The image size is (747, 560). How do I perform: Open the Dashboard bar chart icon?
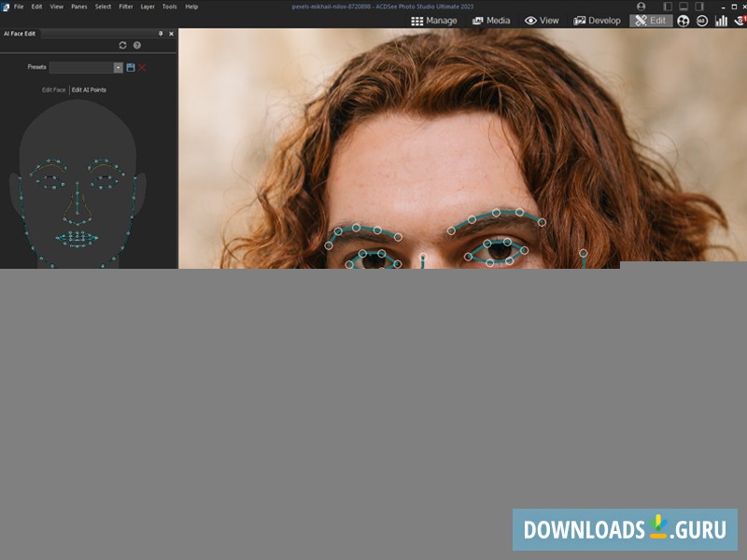coord(721,21)
